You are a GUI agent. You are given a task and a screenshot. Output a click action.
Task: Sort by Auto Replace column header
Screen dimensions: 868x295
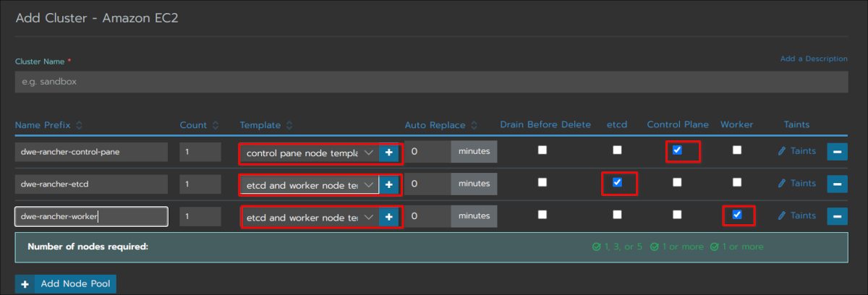tap(441, 125)
